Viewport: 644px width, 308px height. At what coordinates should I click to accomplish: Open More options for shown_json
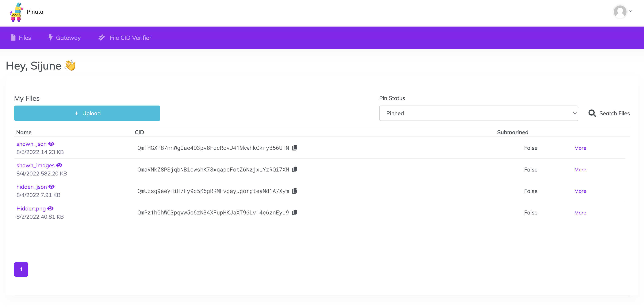click(580, 148)
